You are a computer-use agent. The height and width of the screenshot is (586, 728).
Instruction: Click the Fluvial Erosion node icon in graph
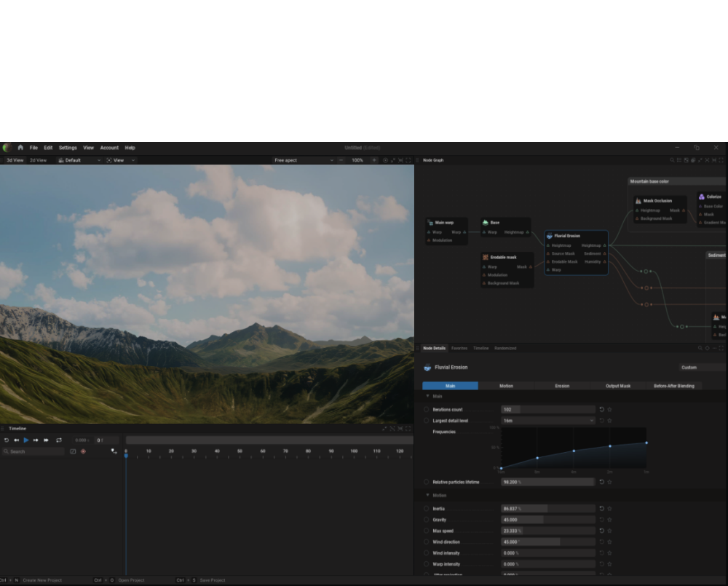[550, 236]
